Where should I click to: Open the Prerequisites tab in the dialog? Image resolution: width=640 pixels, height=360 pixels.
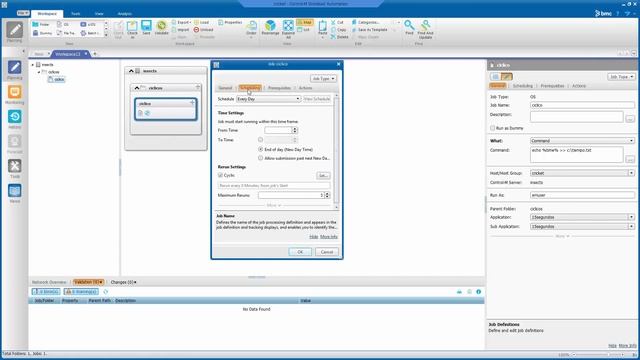(280, 88)
